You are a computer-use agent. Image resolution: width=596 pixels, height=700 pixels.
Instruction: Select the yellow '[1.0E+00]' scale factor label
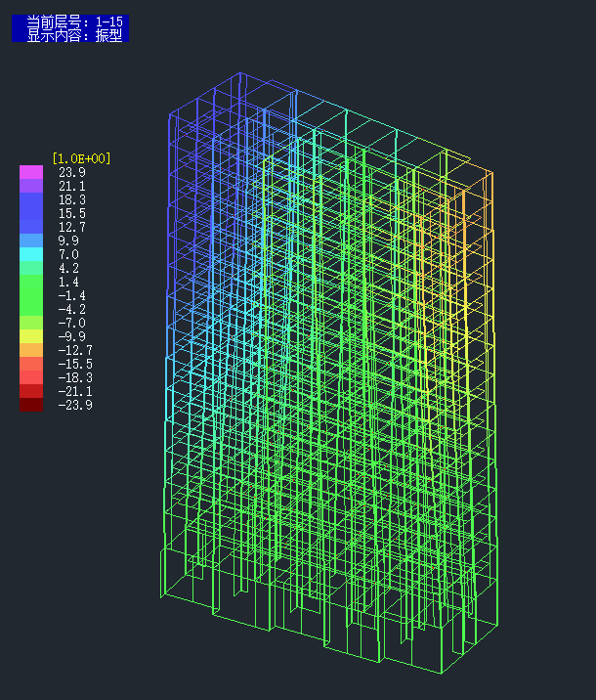pyautogui.click(x=82, y=158)
